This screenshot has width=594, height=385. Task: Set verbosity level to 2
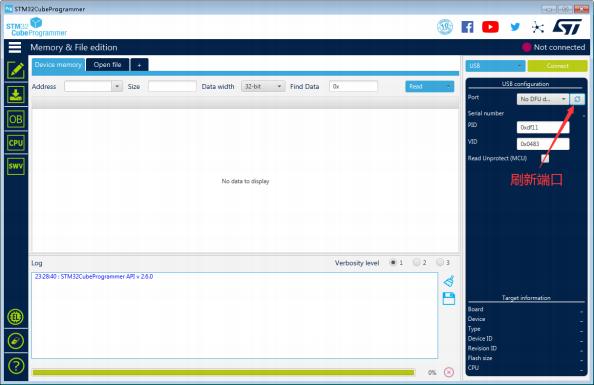click(x=417, y=262)
